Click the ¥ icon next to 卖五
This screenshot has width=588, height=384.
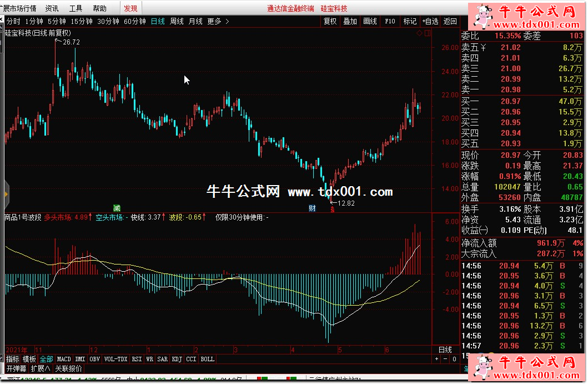pos(483,47)
